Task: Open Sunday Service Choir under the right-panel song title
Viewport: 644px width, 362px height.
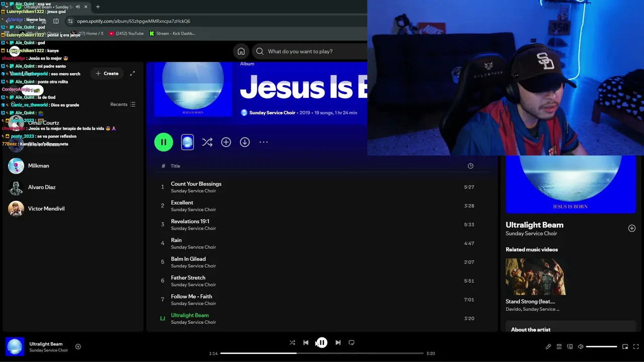Action: [x=531, y=234]
